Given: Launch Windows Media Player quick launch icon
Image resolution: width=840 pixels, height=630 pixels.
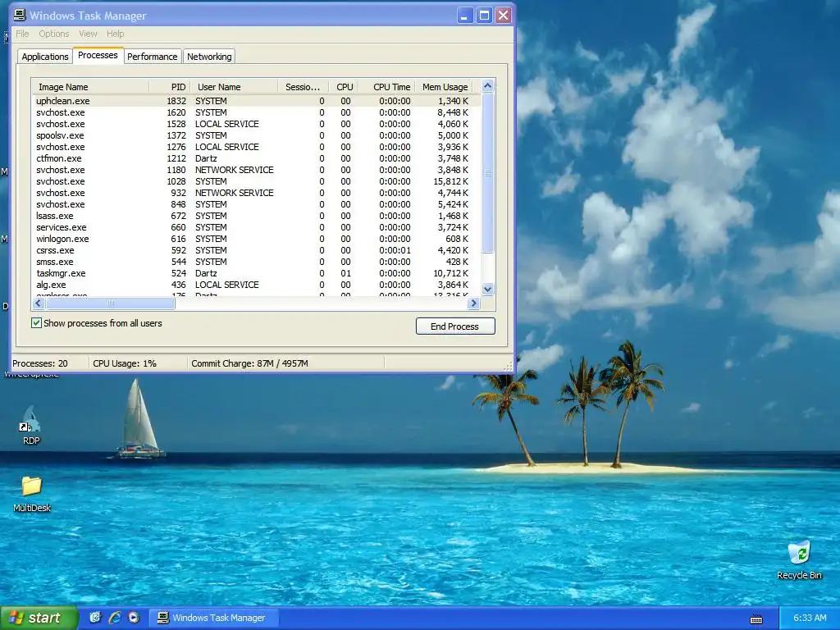Looking at the screenshot, I should 134,618.
